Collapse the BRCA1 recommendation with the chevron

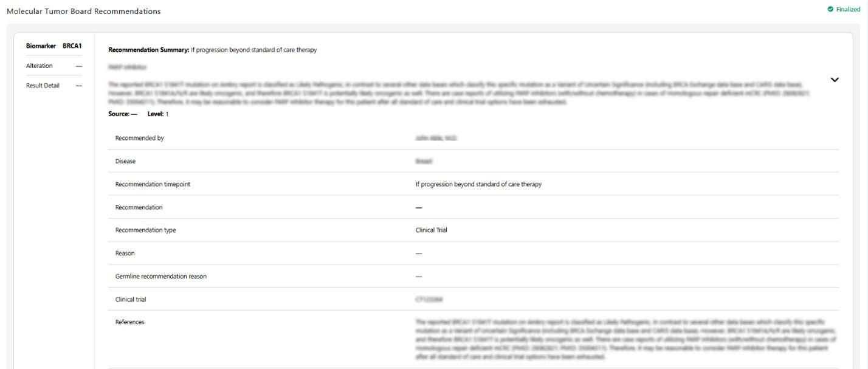[x=835, y=80]
